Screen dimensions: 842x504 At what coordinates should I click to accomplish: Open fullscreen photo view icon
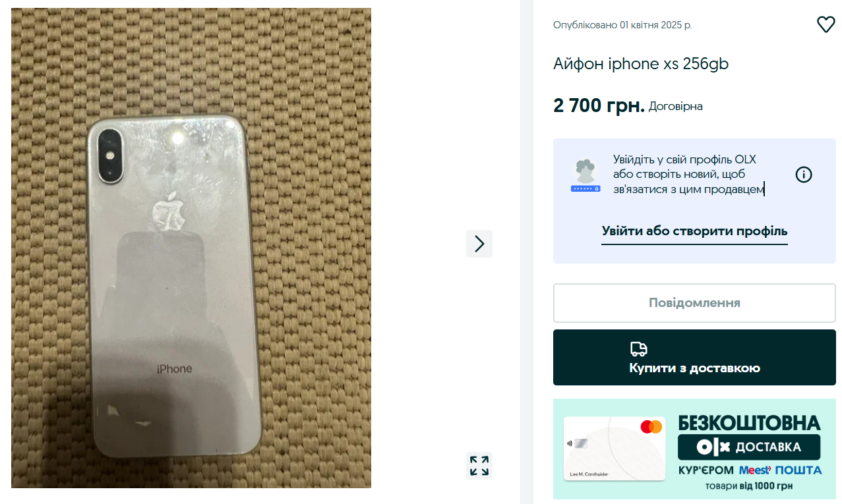click(479, 466)
